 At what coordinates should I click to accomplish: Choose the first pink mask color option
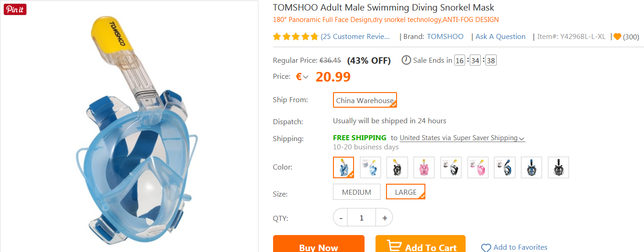click(x=424, y=167)
